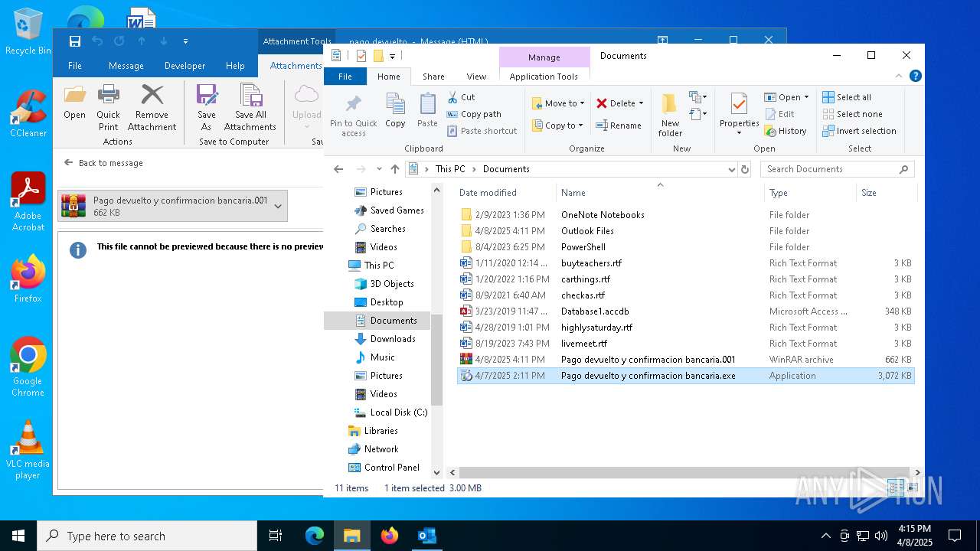
Task: Select Outlook Files folder
Action: (685, 231)
